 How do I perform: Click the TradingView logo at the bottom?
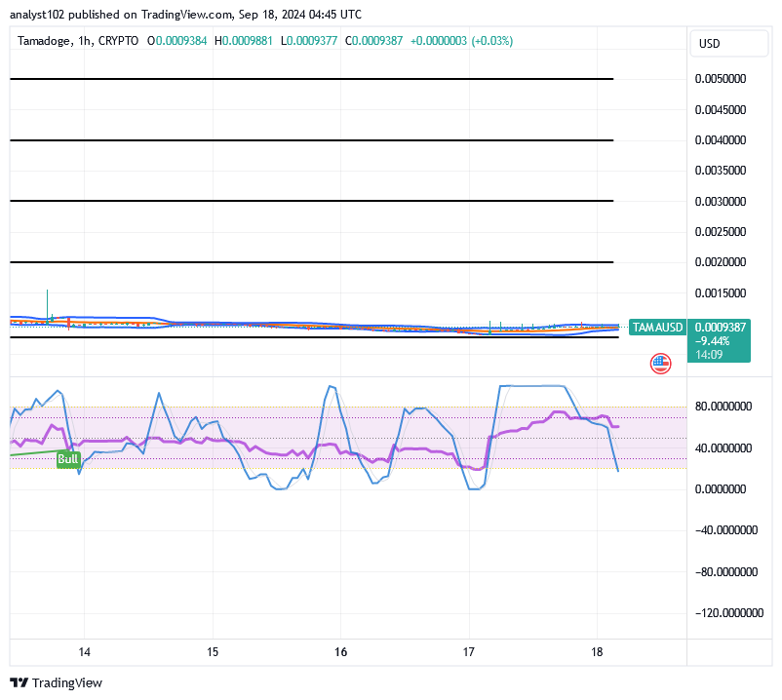[56, 682]
